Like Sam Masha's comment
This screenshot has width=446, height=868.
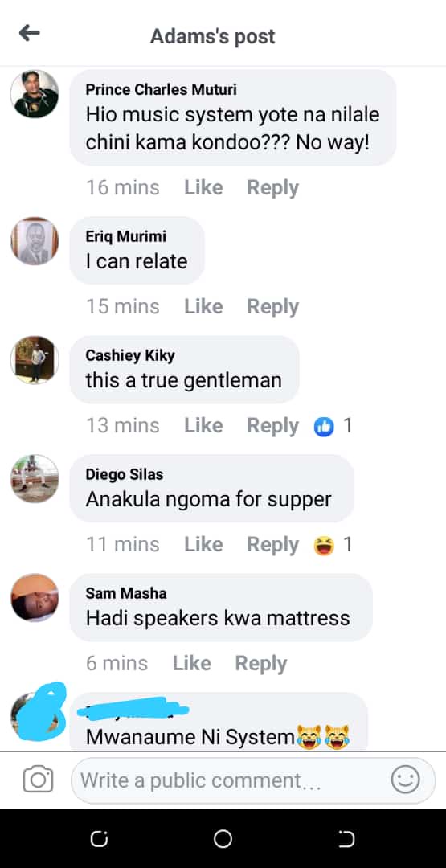click(191, 663)
